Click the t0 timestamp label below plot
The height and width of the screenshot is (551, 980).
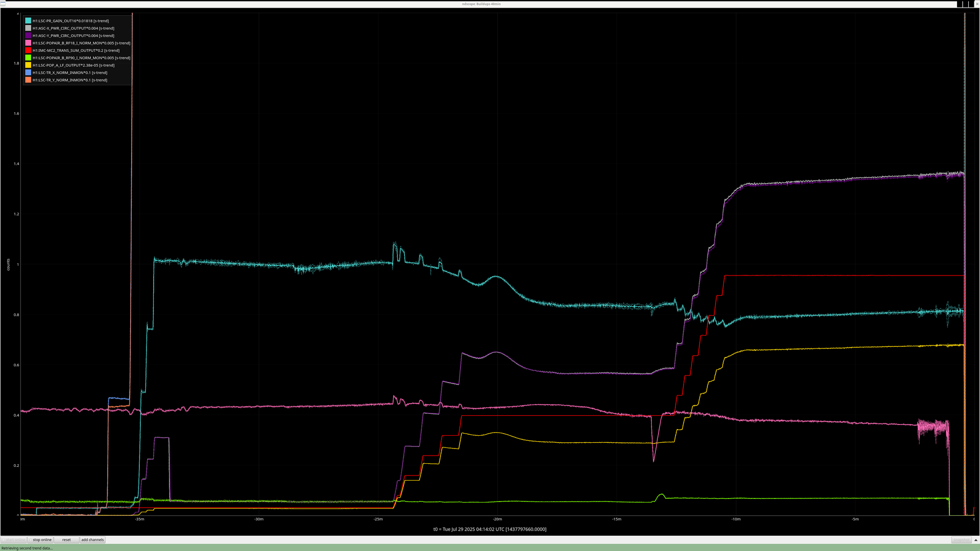click(x=489, y=529)
